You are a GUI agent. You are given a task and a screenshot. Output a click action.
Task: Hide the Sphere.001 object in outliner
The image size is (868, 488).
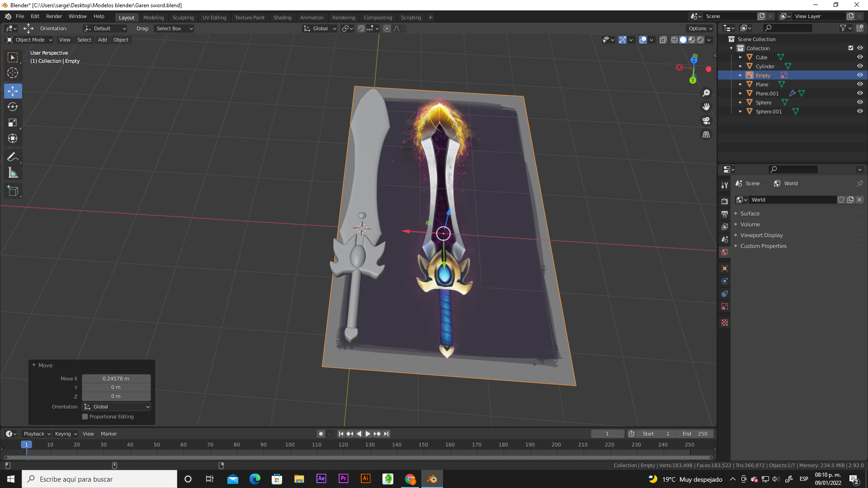[860, 112]
